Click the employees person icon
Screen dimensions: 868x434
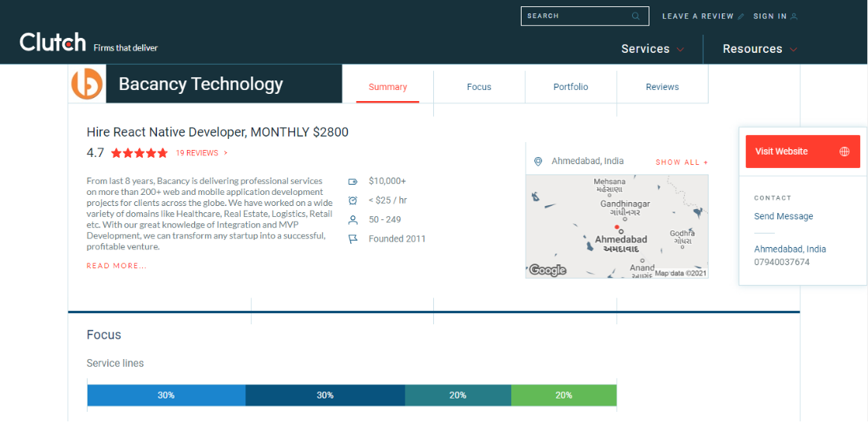[x=353, y=220]
